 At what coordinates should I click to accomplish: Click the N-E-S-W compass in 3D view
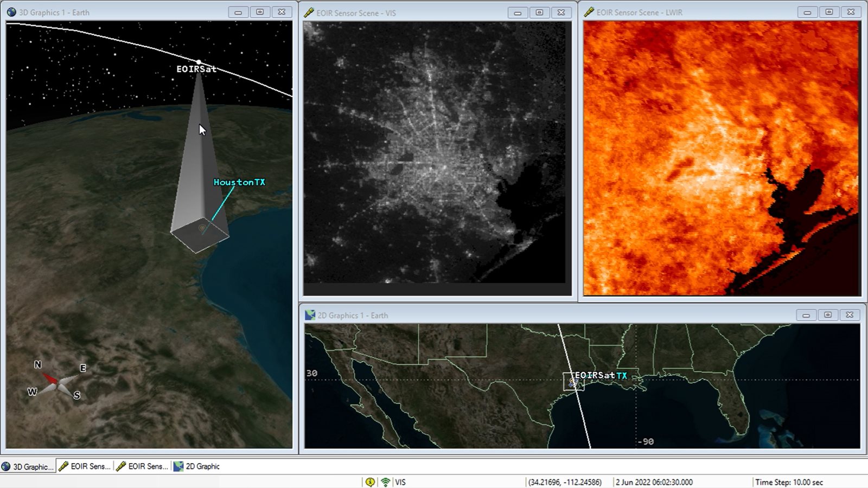click(x=57, y=381)
